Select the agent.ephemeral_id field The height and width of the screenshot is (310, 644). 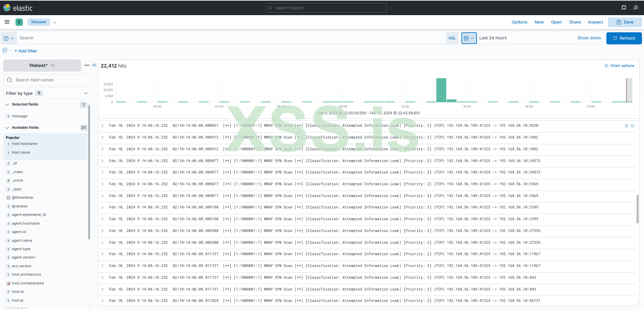coord(29,215)
